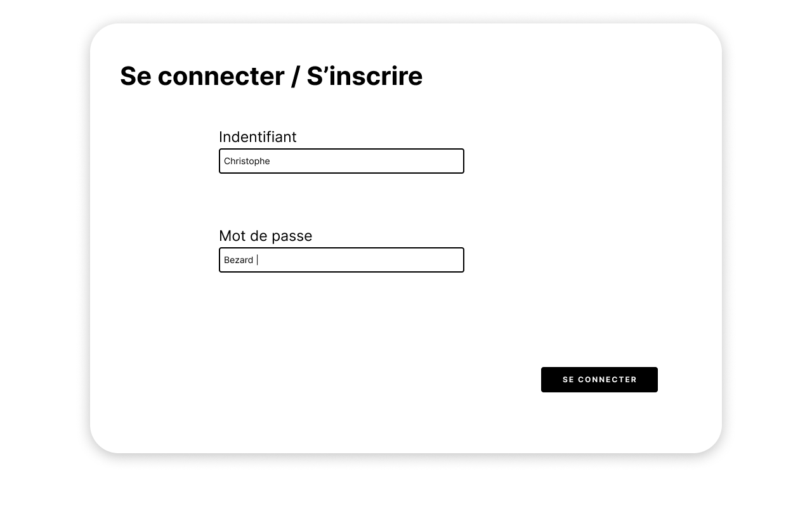Focus the Mot de passe input field

pos(341,260)
